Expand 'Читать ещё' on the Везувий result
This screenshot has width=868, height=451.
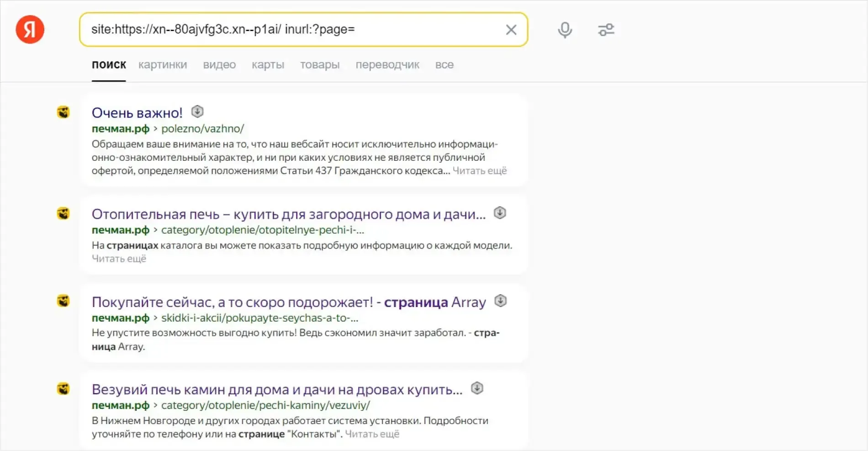pos(373,434)
